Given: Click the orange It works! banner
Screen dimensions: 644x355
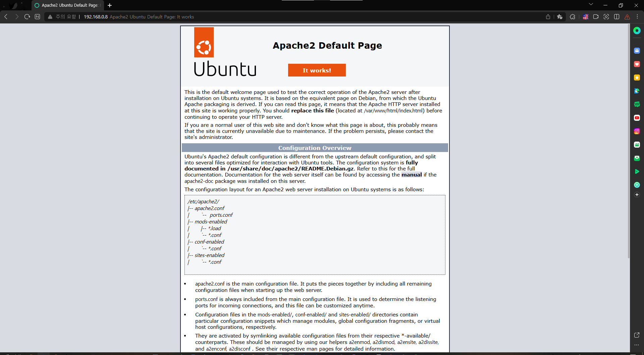Looking at the screenshot, I should (317, 70).
